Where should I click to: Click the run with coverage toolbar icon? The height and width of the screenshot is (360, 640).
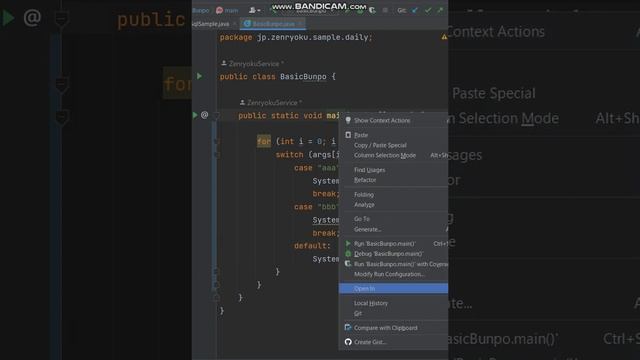click(x=372, y=10)
